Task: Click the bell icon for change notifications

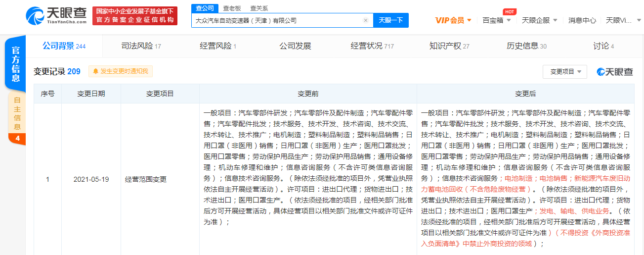Action: (95, 71)
